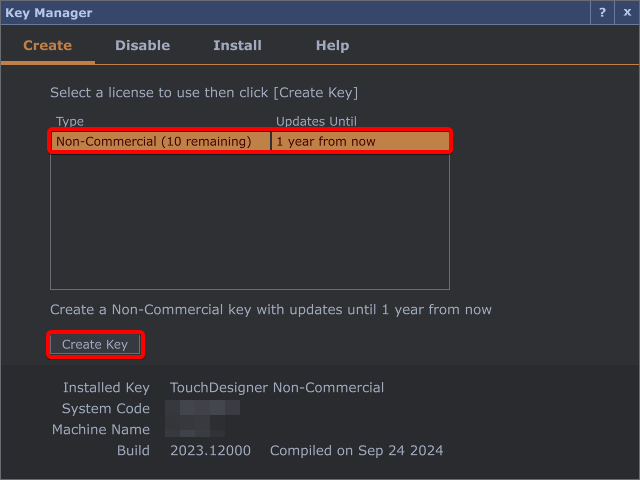Close the Key Manager dialog
The width and height of the screenshot is (640, 480).
pos(627,12)
